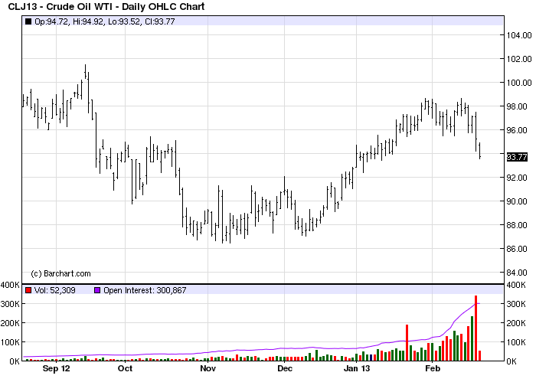Click the 92.00 price axis label
Screen dimensions: 536x392
[517, 178]
